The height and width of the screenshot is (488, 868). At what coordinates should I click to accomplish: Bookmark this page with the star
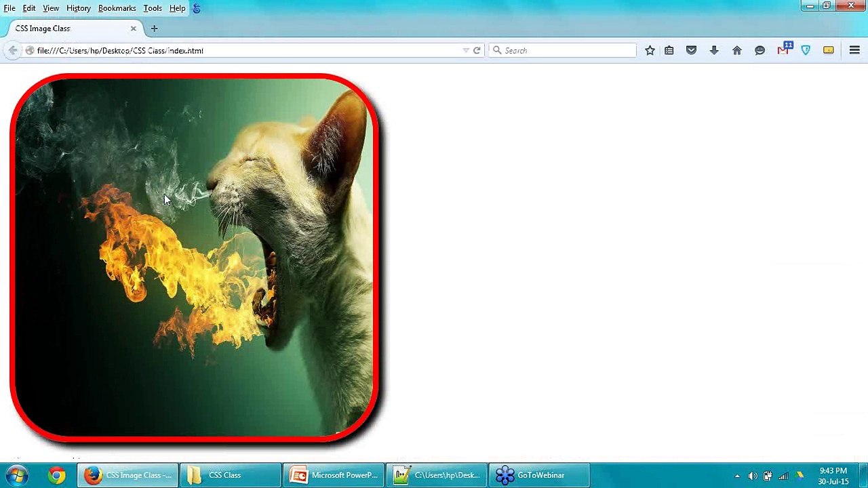650,50
